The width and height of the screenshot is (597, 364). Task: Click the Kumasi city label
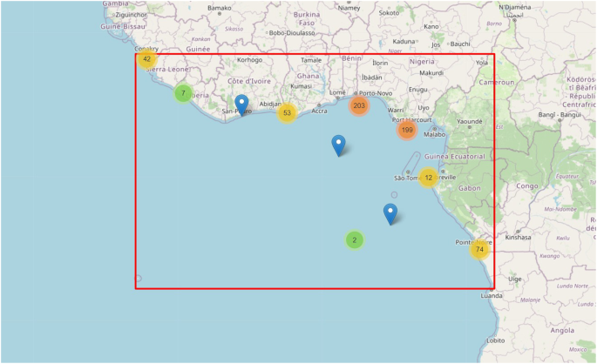pos(302,86)
